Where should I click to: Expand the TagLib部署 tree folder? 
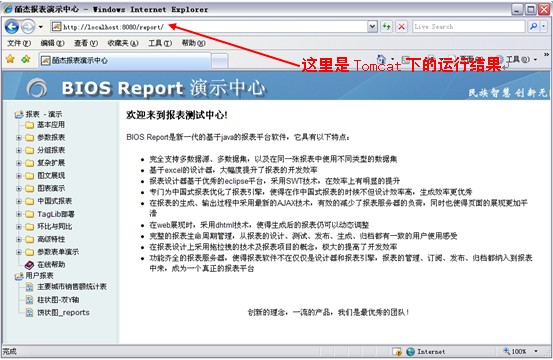coord(19,214)
